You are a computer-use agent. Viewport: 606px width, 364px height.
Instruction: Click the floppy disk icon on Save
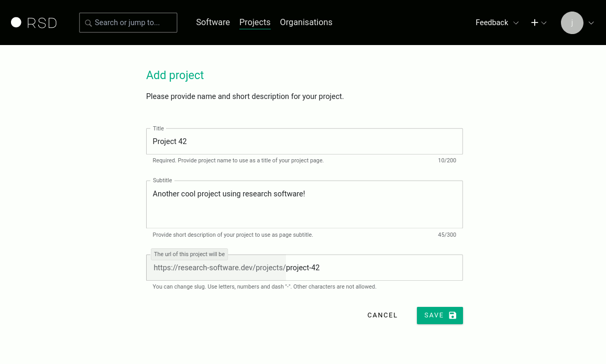pyautogui.click(x=453, y=315)
